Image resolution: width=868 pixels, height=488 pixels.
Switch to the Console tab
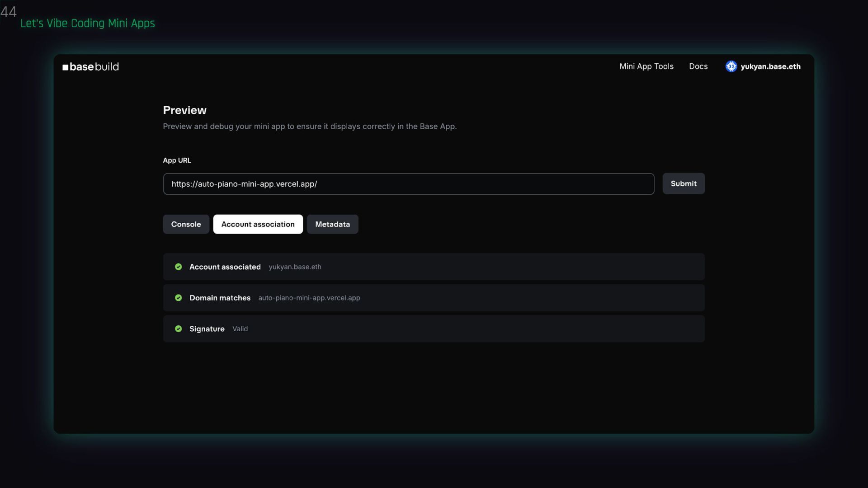(x=186, y=224)
